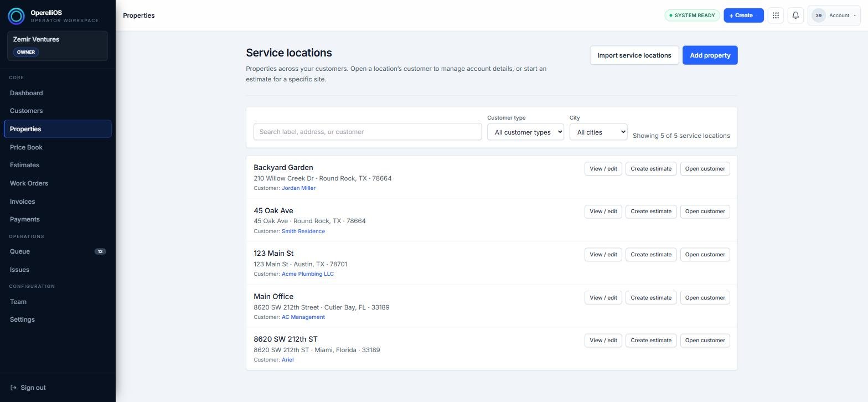The width and height of the screenshot is (868, 402).
Task: Click the Main Office title
Action: 273,296
